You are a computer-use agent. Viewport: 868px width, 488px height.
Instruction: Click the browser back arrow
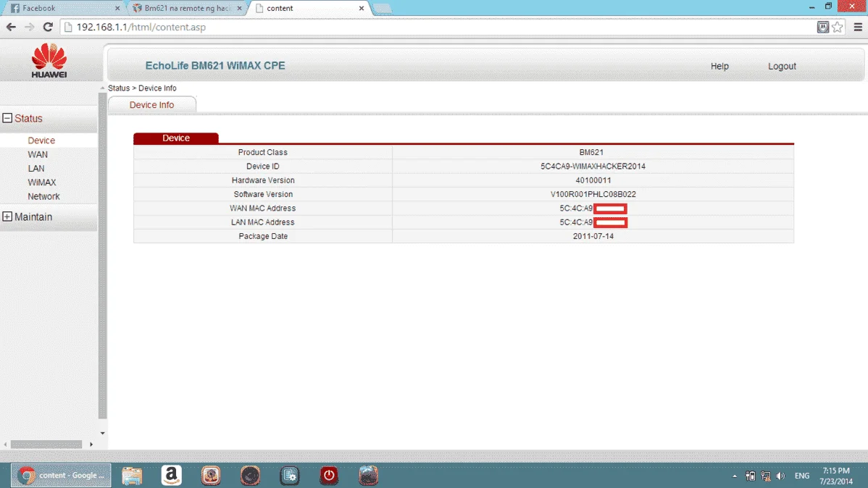point(11,27)
